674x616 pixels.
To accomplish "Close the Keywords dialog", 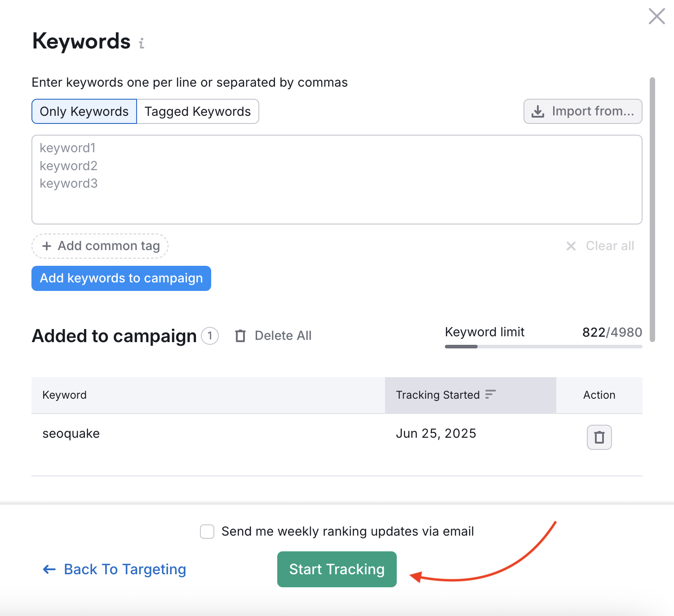I will [656, 17].
